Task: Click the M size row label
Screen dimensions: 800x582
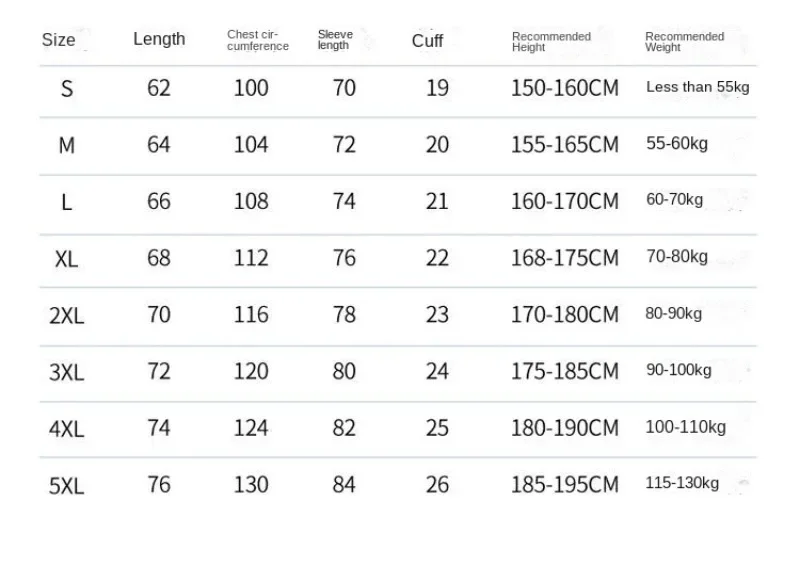Action: click(67, 146)
